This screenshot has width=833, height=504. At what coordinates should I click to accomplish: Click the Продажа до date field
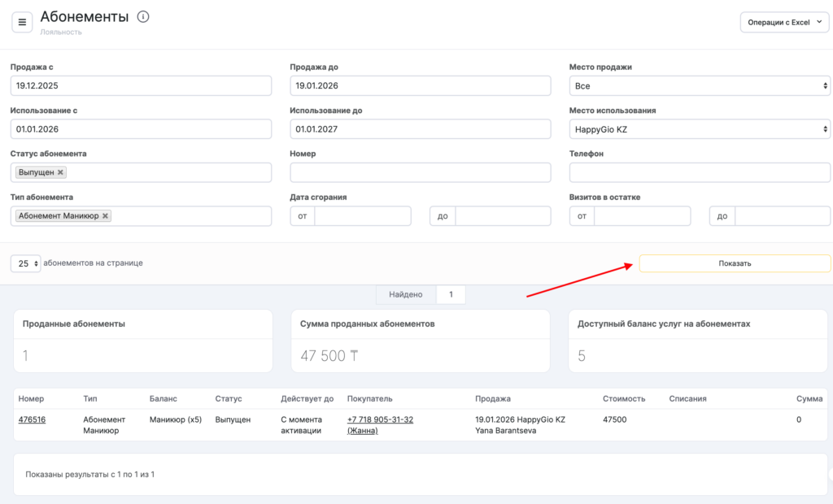coord(420,85)
